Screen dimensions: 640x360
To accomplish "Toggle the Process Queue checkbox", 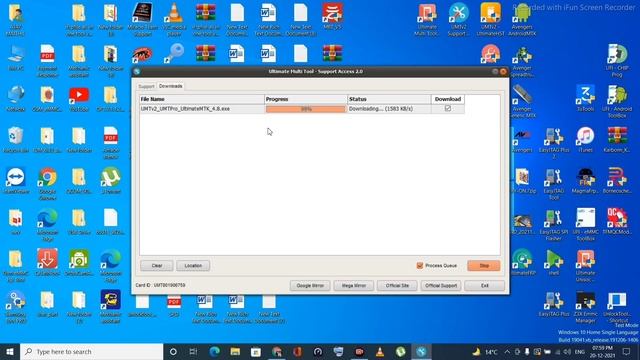I will [x=420, y=266].
